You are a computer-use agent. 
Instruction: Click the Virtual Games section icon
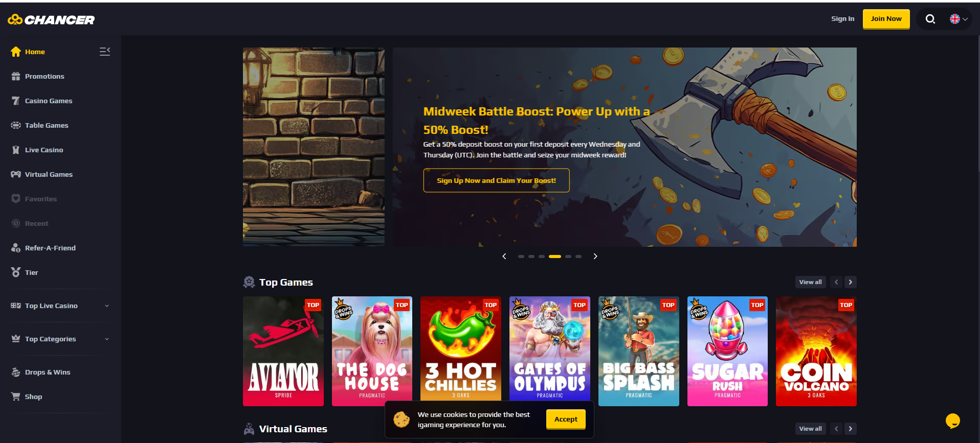(x=249, y=429)
